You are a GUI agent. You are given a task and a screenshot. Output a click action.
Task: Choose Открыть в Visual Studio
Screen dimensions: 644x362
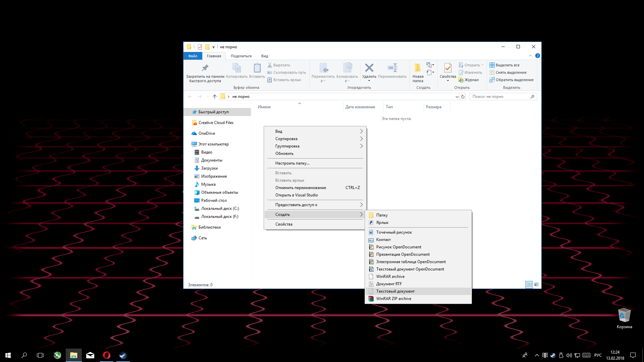click(x=315, y=195)
